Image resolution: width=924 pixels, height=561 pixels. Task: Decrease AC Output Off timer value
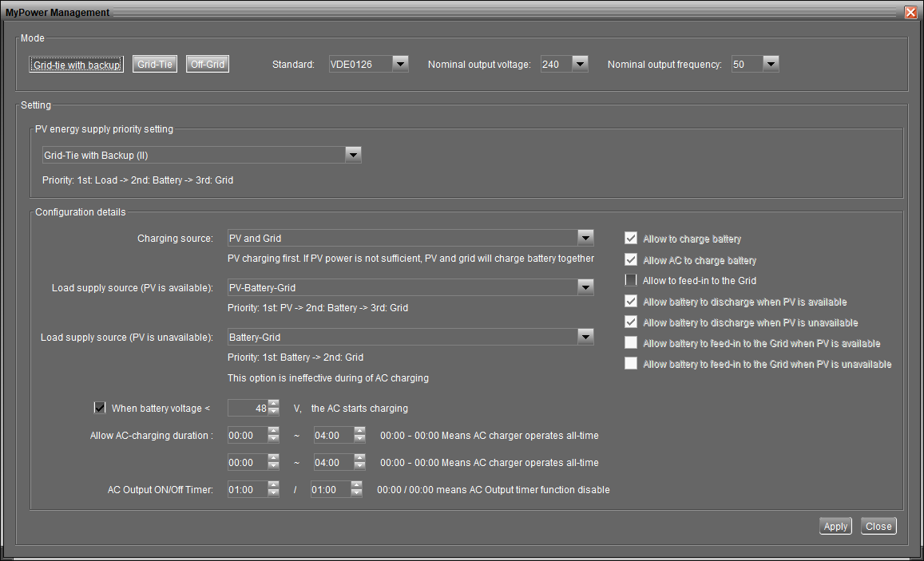point(357,494)
